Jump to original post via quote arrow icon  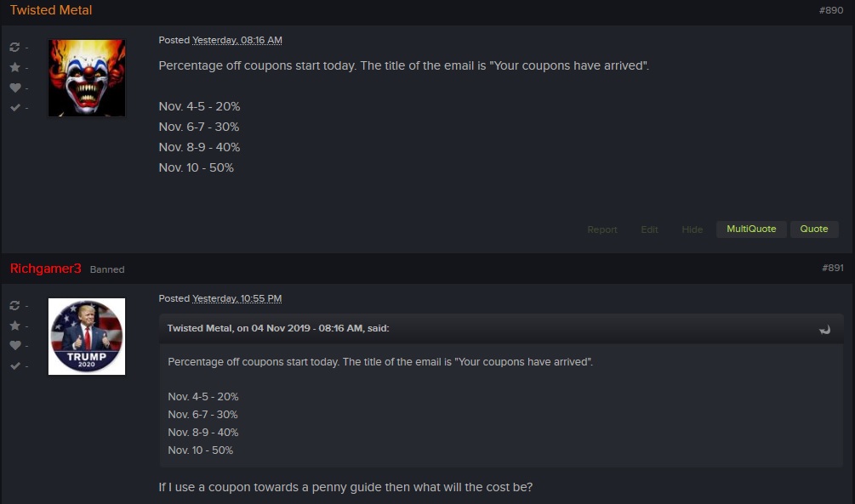click(x=824, y=329)
